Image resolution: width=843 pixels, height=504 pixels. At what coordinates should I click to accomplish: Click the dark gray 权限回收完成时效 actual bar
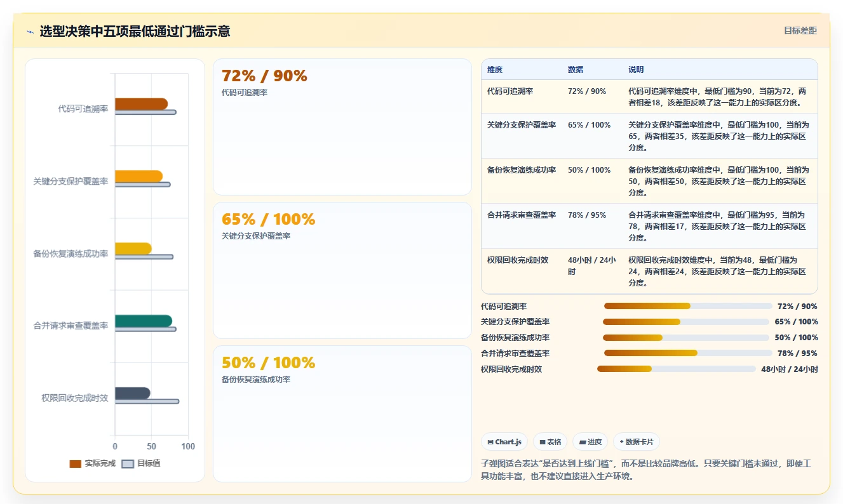pos(132,394)
